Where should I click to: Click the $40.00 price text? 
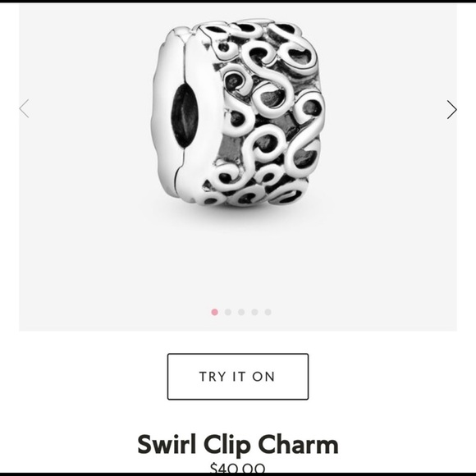pyautogui.click(x=238, y=468)
